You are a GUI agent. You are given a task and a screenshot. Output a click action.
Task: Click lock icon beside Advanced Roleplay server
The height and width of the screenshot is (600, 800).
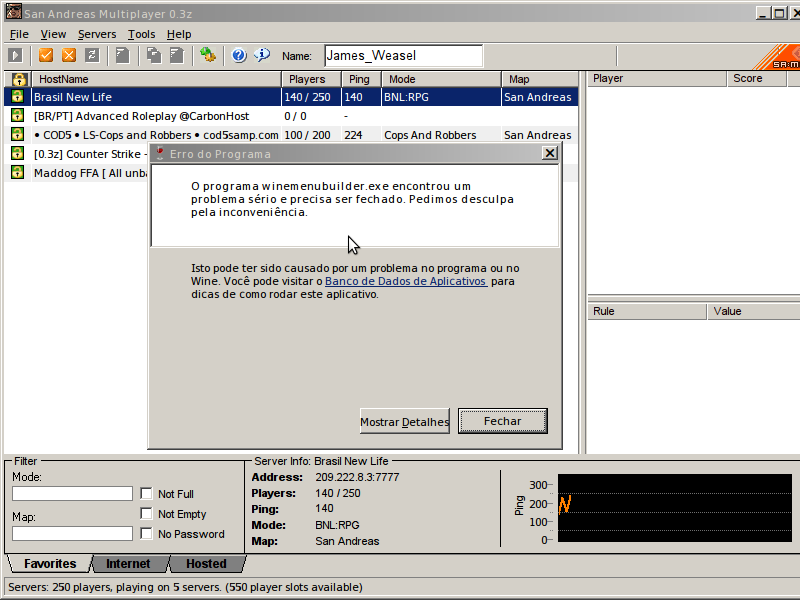click(17, 116)
